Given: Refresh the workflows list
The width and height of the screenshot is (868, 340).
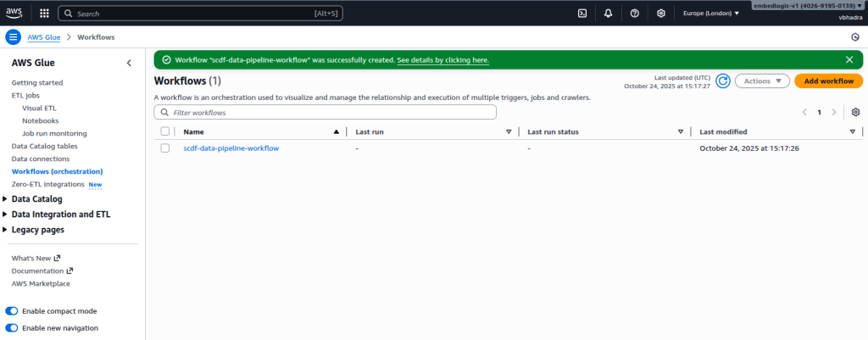Looking at the screenshot, I should (x=723, y=81).
